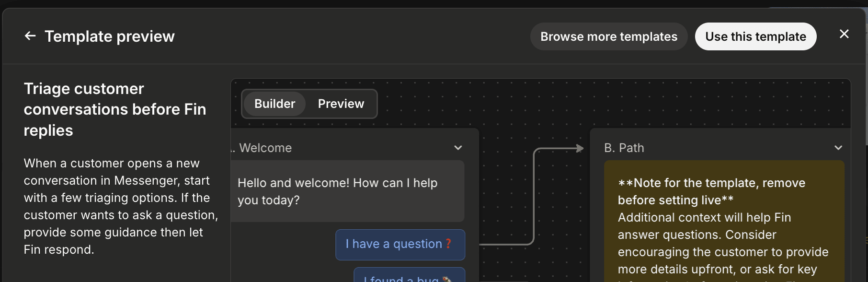Switch to the Preview tab
This screenshot has width=868, height=282.
coord(341,104)
